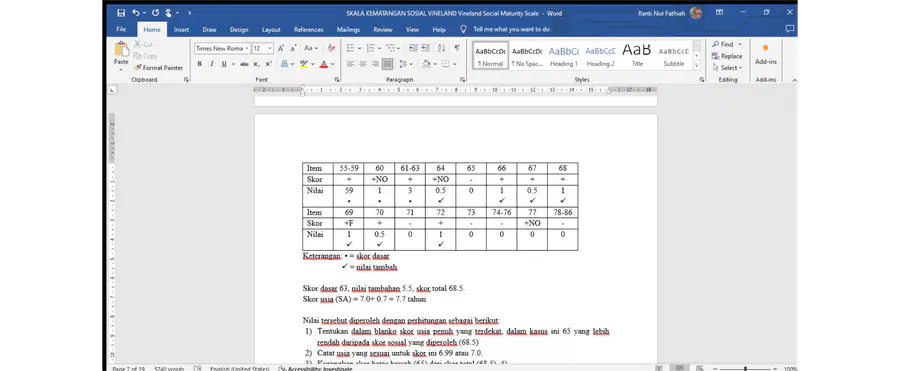900x371 pixels.
Task: Open the Select dropdown in Editing
Action: coord(727,68)
